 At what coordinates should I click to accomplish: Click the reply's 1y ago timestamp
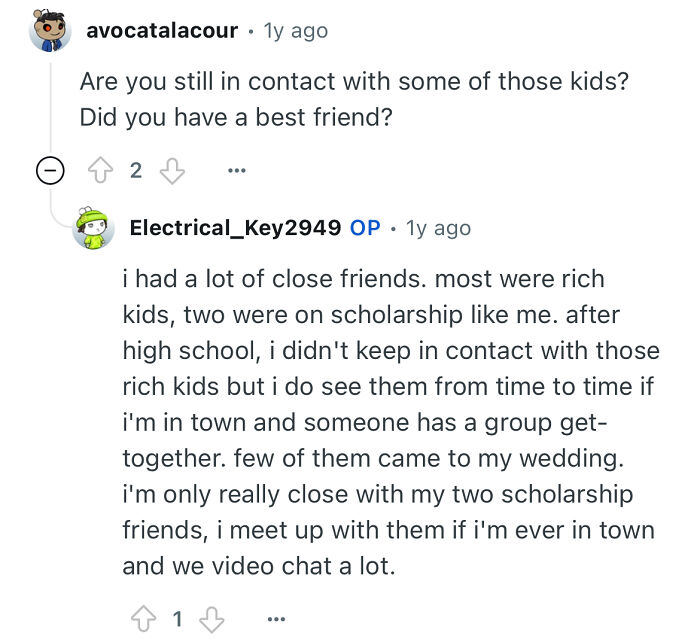tap(438, 228)
